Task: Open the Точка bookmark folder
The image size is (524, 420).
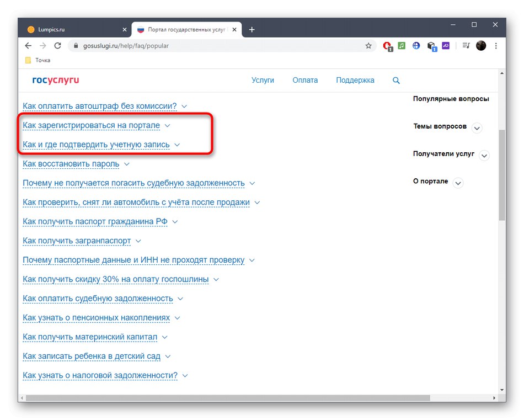Action: [x=38, y=60]
